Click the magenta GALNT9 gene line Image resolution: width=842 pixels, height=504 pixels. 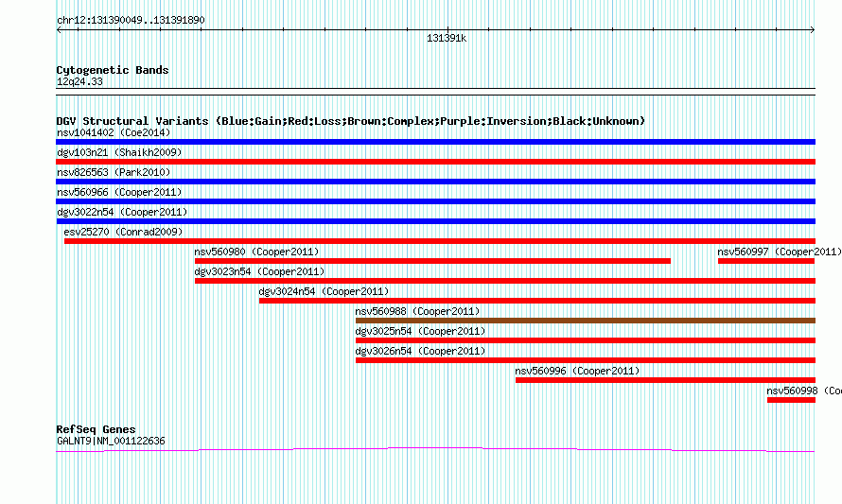coord(435,449)
